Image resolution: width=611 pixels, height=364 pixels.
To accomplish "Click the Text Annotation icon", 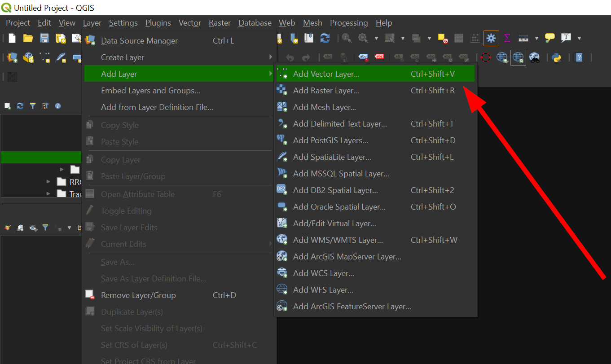I will pos(566,38).
